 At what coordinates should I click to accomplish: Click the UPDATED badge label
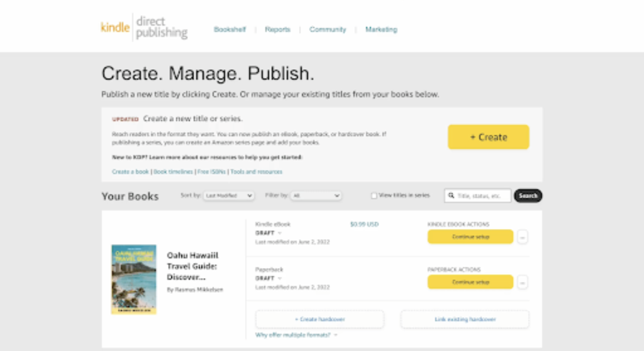[125, 119]
